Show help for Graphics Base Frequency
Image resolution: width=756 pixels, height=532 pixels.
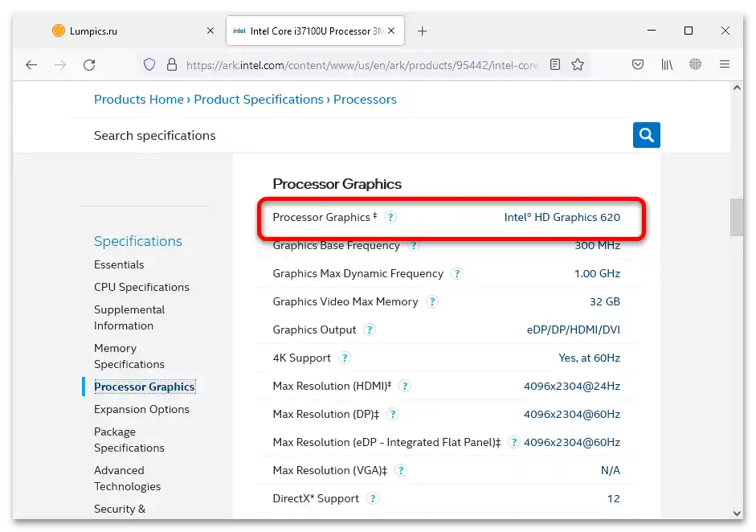(x=413, y=245)
